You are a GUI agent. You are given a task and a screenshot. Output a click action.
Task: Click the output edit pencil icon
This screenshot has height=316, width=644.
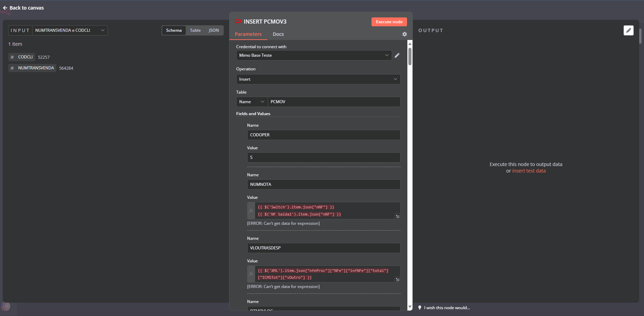tap(628, 30)
